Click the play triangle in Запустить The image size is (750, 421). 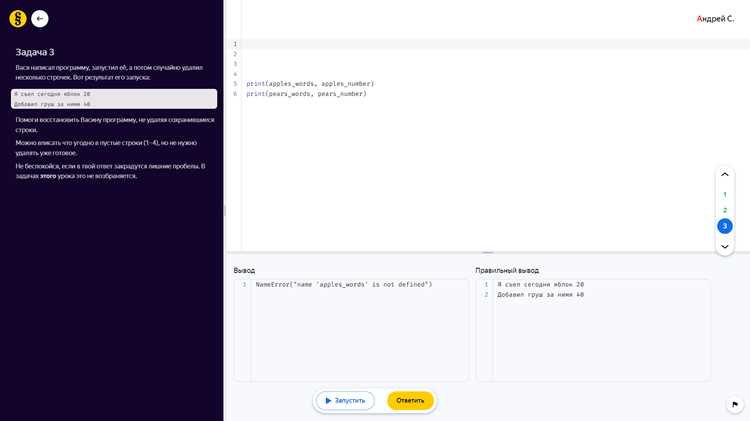point(328,400)
